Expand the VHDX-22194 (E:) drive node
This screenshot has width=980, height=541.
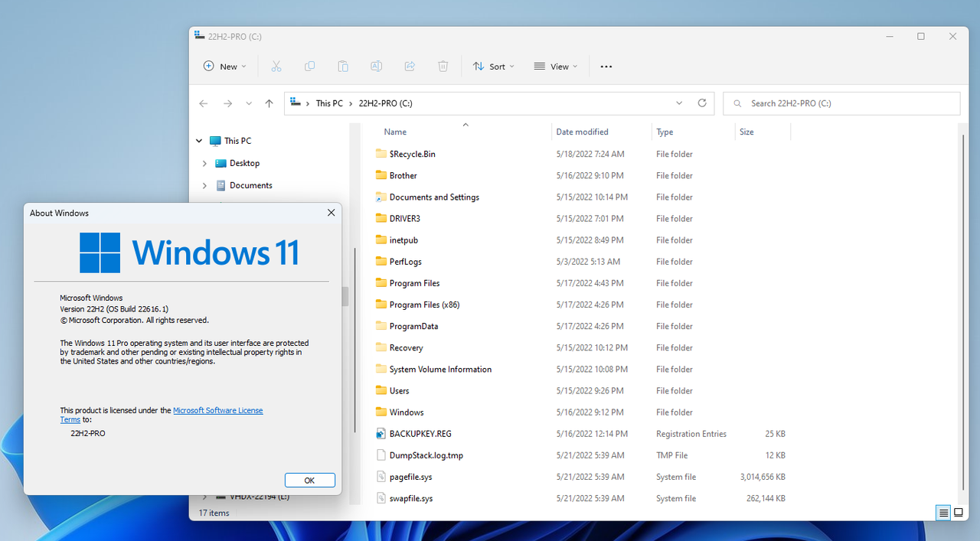(204, 497)
